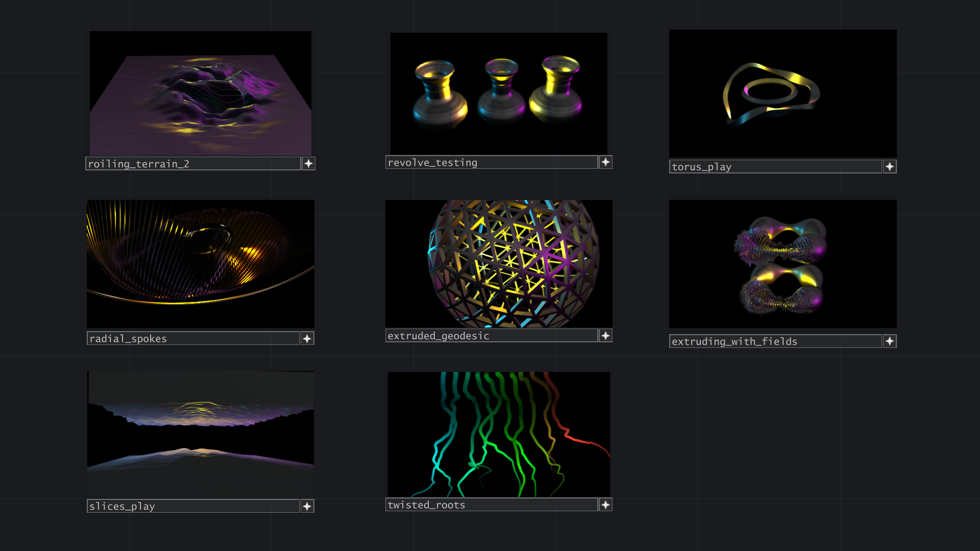Open the slices_play preview thumbnail

coord(201,434)
